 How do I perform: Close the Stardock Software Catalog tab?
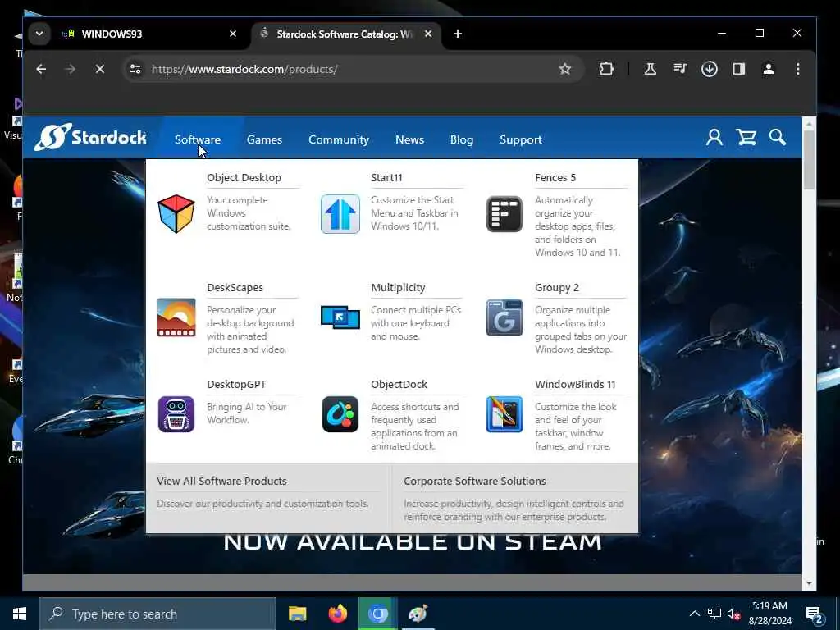click(x=428, y=34)
